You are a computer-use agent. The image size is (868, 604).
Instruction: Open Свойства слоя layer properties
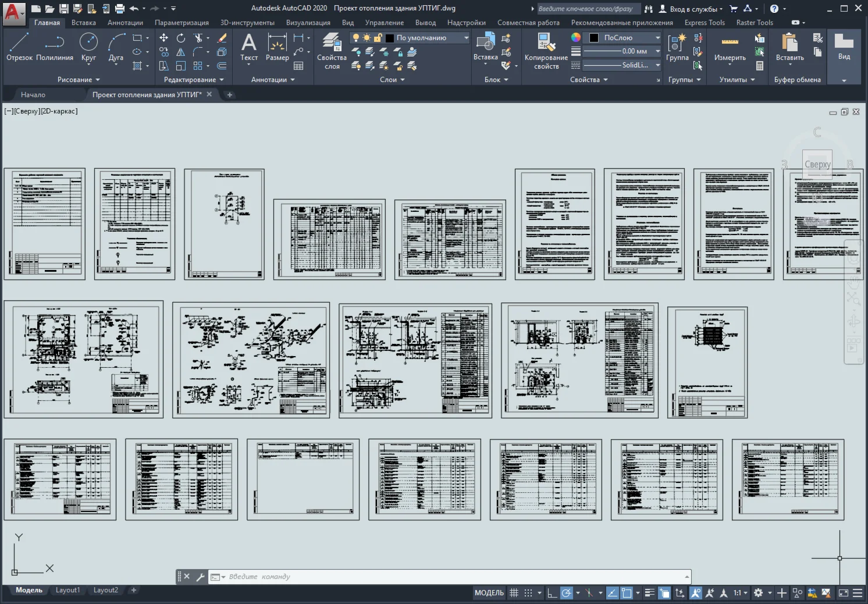pos(332,51)
